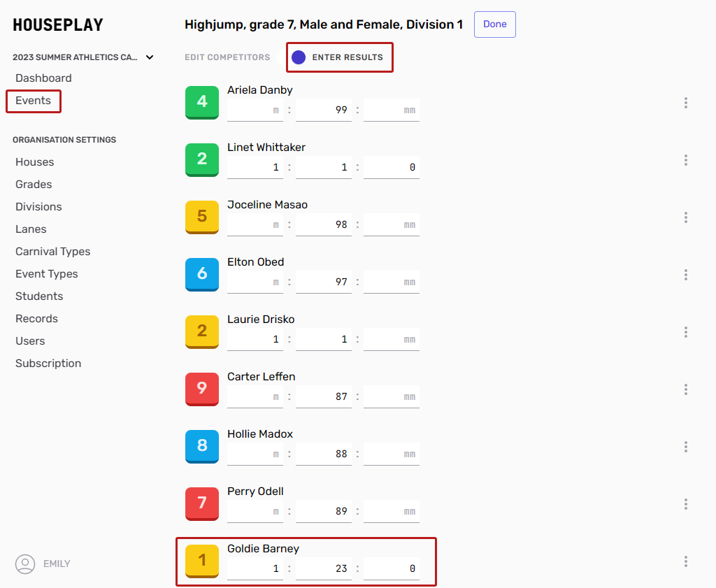Switch to Edit Competitors mode

(227, 57)
